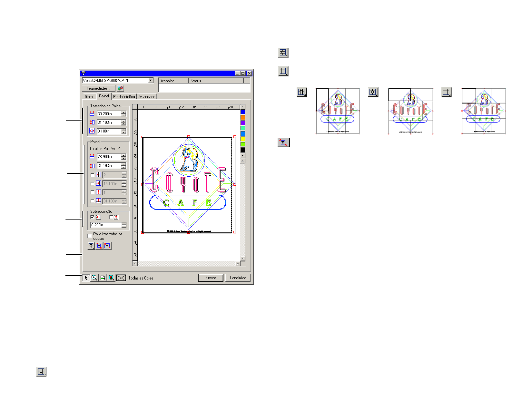Open the VersaCAMM SP-300 printer dropdown
This screenshot has height=411, width=532.
[151, 81]
